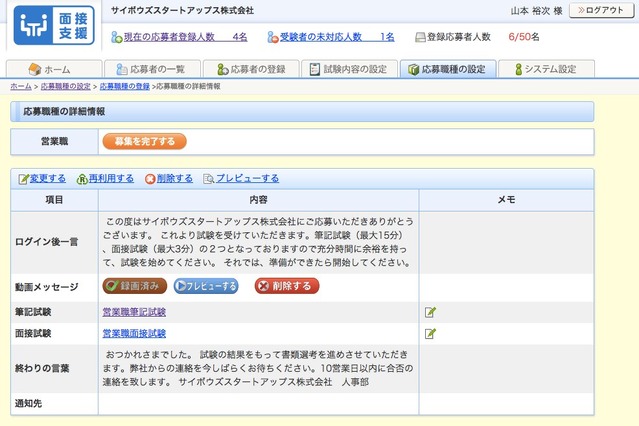639x426 pixels.
Task: Click the 削除する link in the toolbar
Action: coord(175,178)
